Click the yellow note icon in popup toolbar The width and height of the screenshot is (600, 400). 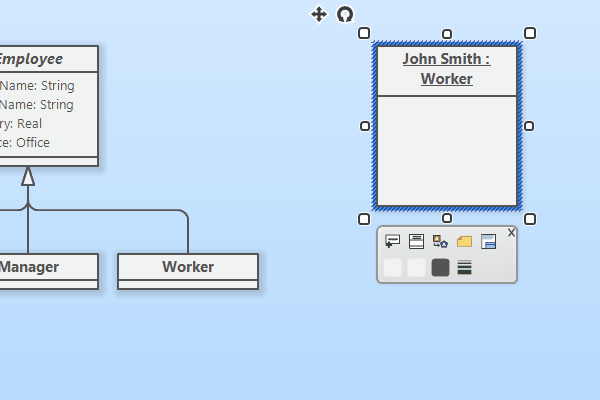[x=465, y=242]
